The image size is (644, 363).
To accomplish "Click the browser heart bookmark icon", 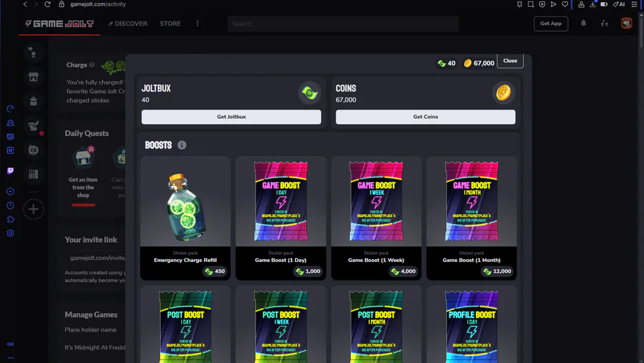I will [x=565, y=4].
